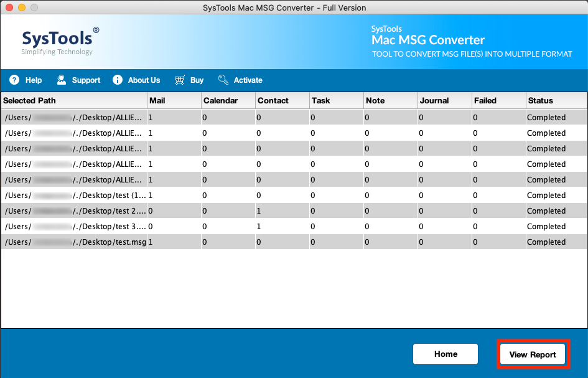Click Completed status in test (1 row
The image size is (588, 378).
pos(546,195)
